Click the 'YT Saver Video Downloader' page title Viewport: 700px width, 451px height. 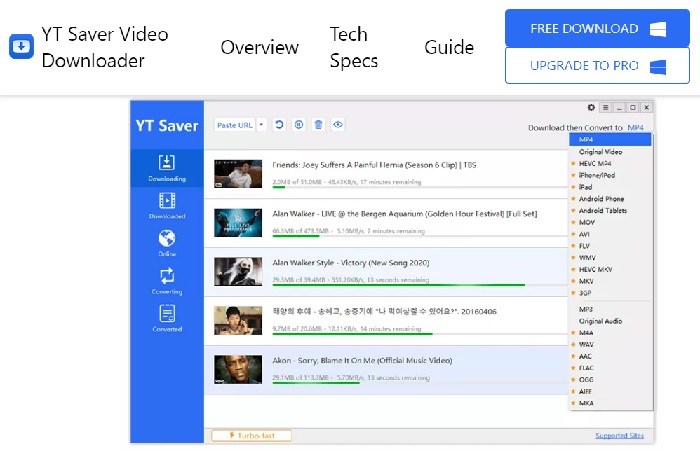click(x=105, y=47)
